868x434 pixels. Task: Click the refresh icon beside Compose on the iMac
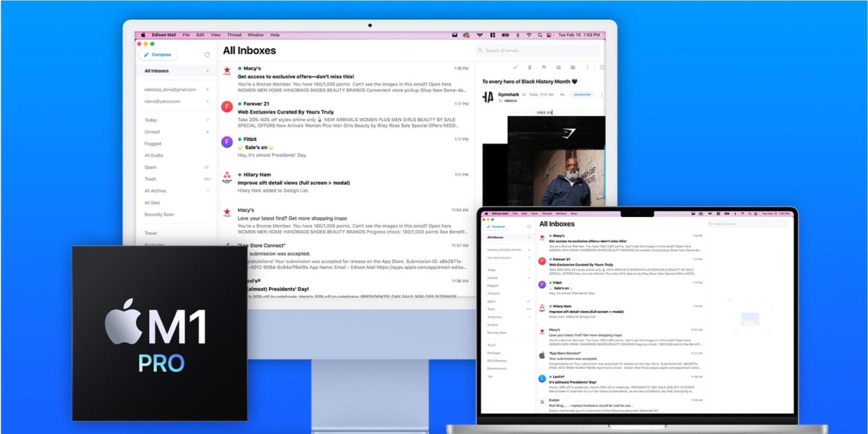coord(207,55)
